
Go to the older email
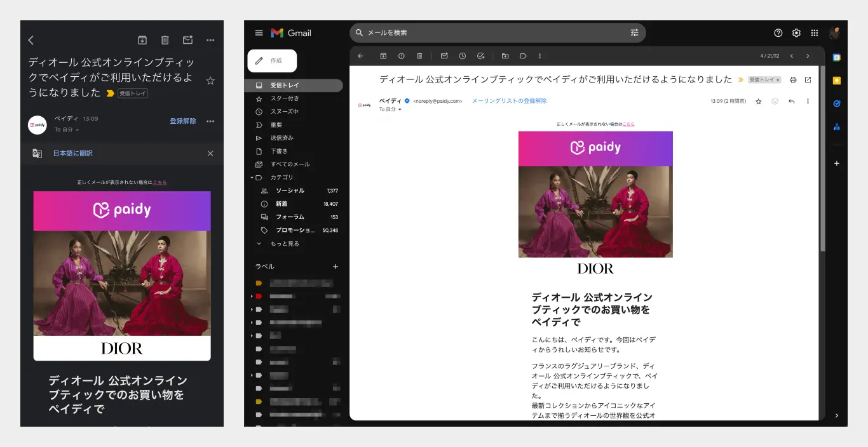(808, 56)
